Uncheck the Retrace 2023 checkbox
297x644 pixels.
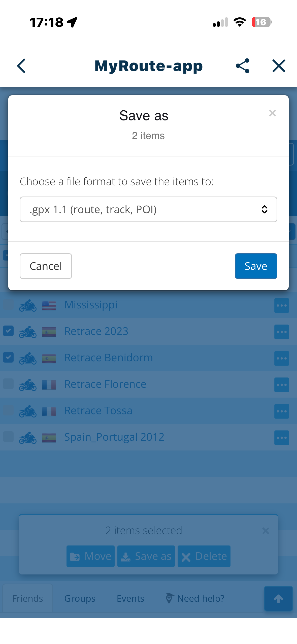click(x=8, y=331)
